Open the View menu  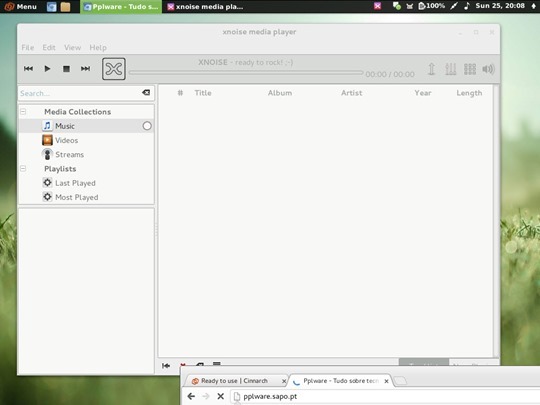(72, 48)
